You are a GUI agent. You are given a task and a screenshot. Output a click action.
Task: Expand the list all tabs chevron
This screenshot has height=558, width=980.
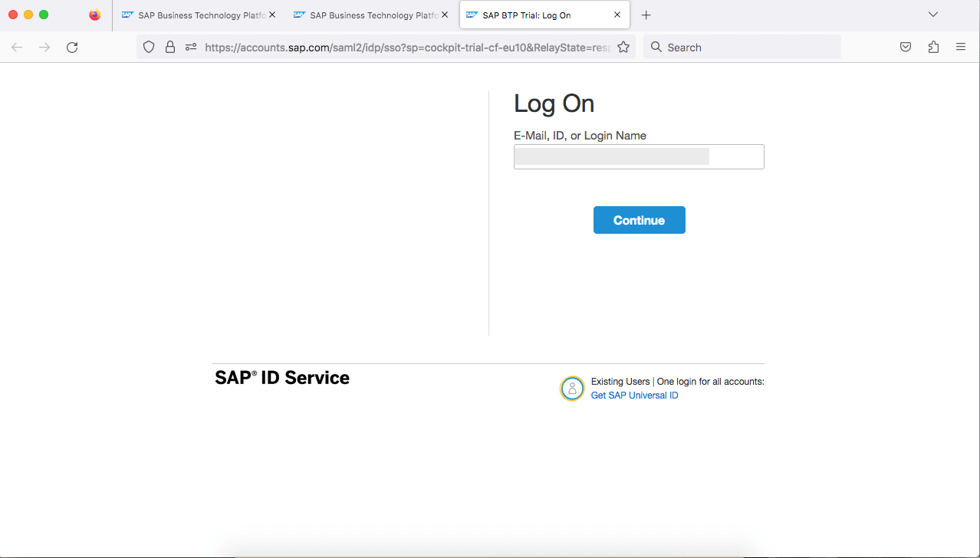click(933, 15)
